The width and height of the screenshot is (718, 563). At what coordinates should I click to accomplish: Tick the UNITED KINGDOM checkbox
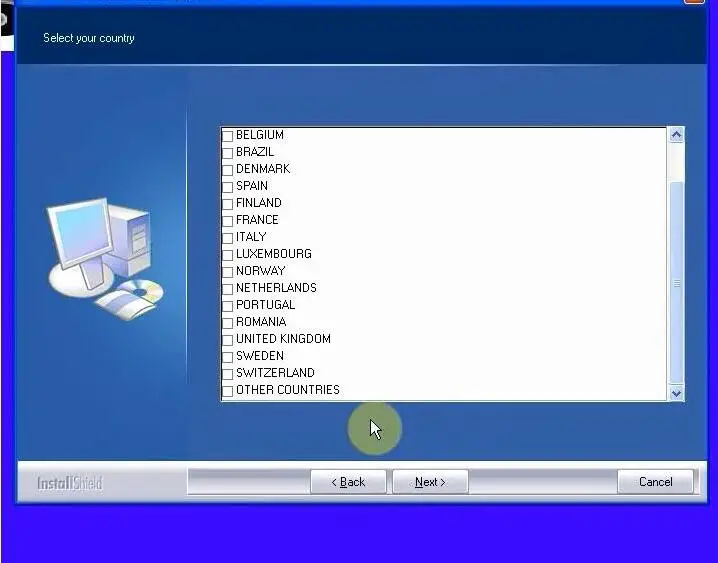point(228,340)
